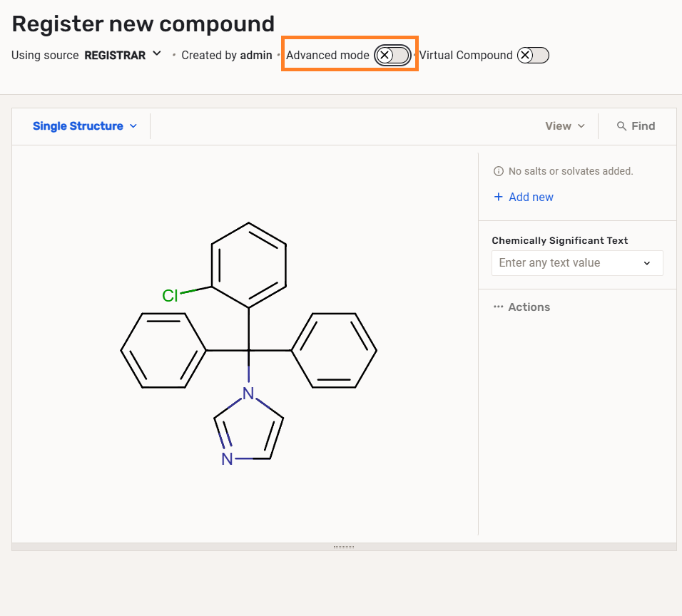Expand the Chemically Significant Text chevron
Viewport: 682px width, 616px height.
pos(647,263)
